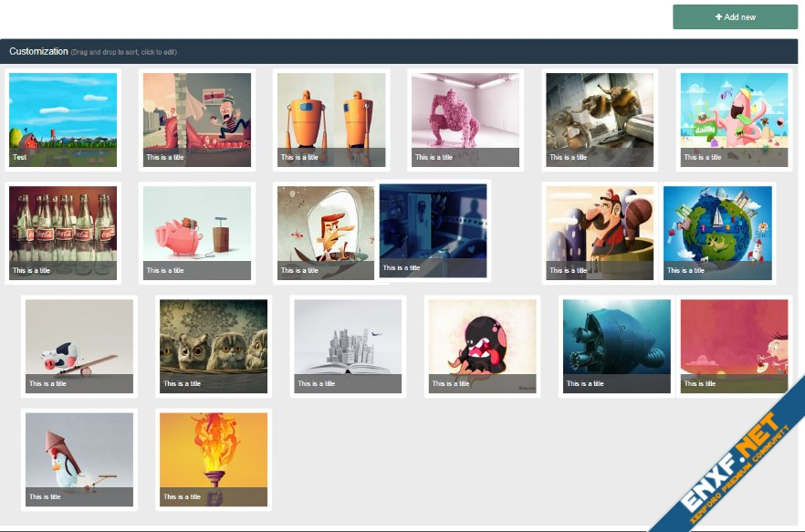The height and width of the screenshot is (532, 805).
Task: Click the Add new button
Action: point(735,16)
